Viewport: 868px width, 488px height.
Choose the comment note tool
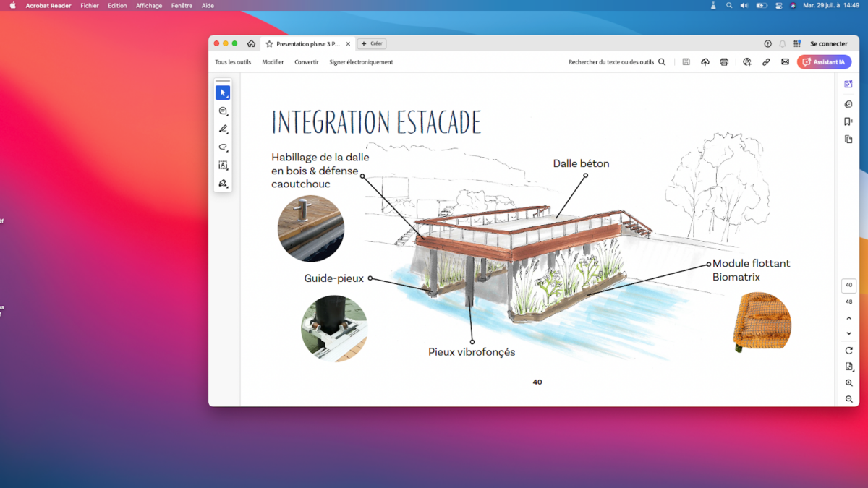pyautogui.click(x=223, y=111)
